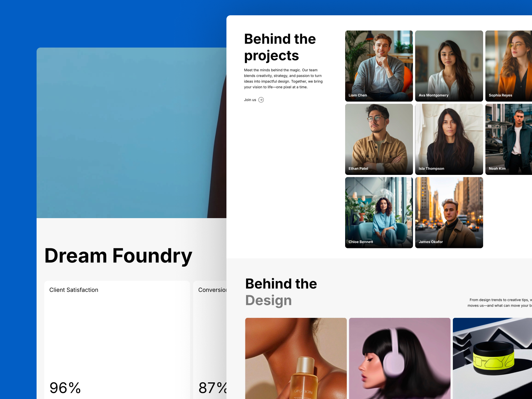
Task: Click the circled arrow icon beside Join us
Action: [261, 100]
